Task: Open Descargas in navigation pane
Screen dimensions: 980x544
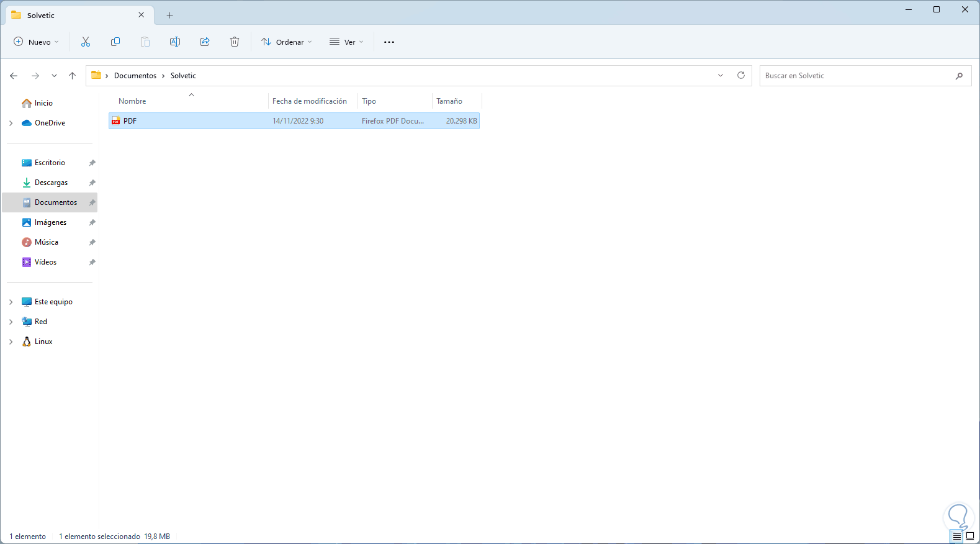Action: pos(51,183)
